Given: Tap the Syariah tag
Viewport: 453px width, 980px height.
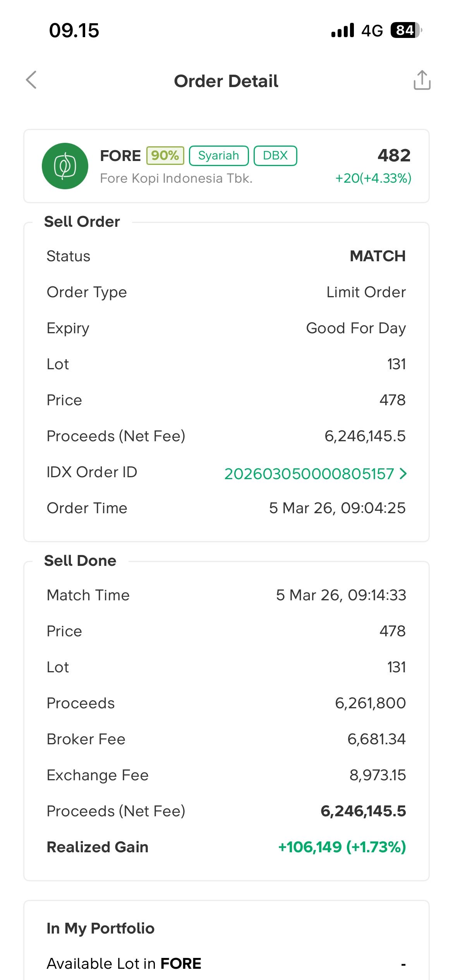Looking at the screenshot, I should click(219, 156).
